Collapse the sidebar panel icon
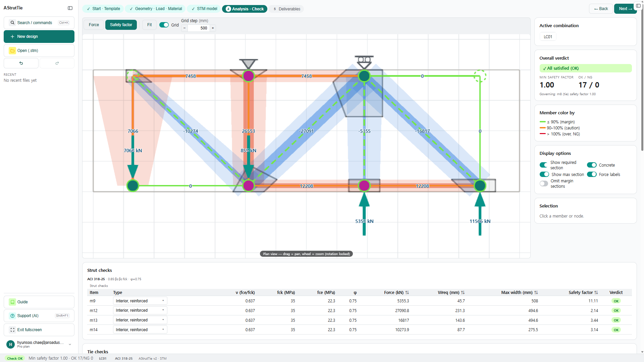The height and width of the screenshot is (362, 644). pyautogui.click(x=70, y=8)
